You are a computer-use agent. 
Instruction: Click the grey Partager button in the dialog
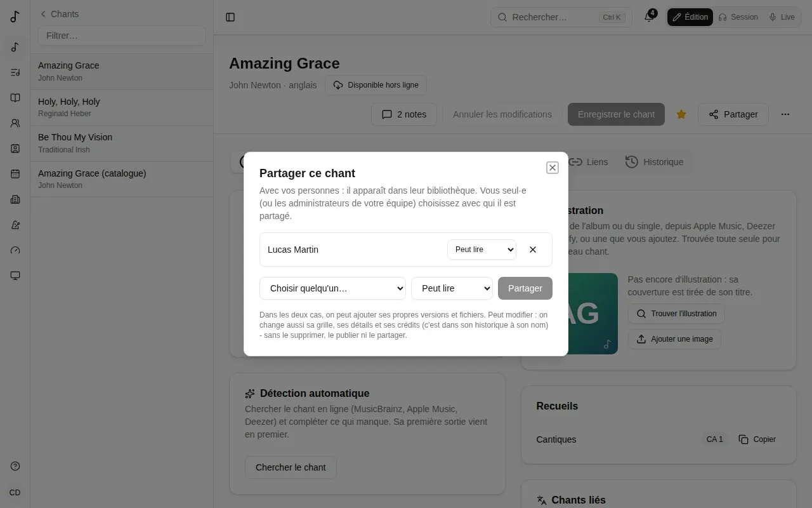point(525,288)
